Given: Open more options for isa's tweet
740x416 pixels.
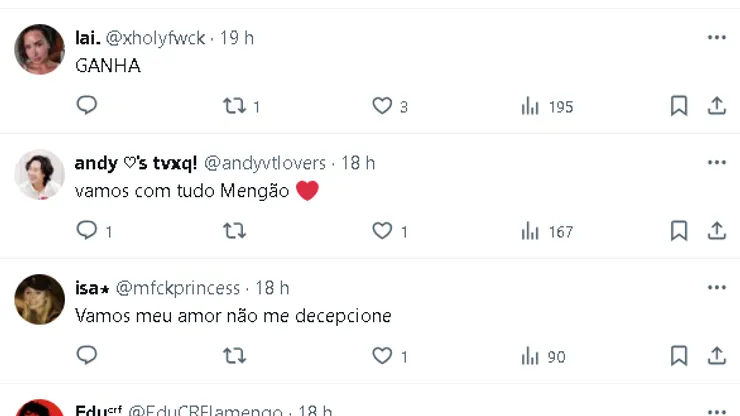Looking at the screenshot, I should (716, 288).
